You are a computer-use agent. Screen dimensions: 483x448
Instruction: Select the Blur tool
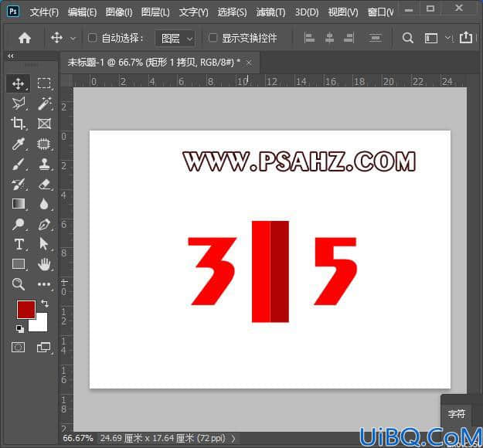[x=44, y=204]
